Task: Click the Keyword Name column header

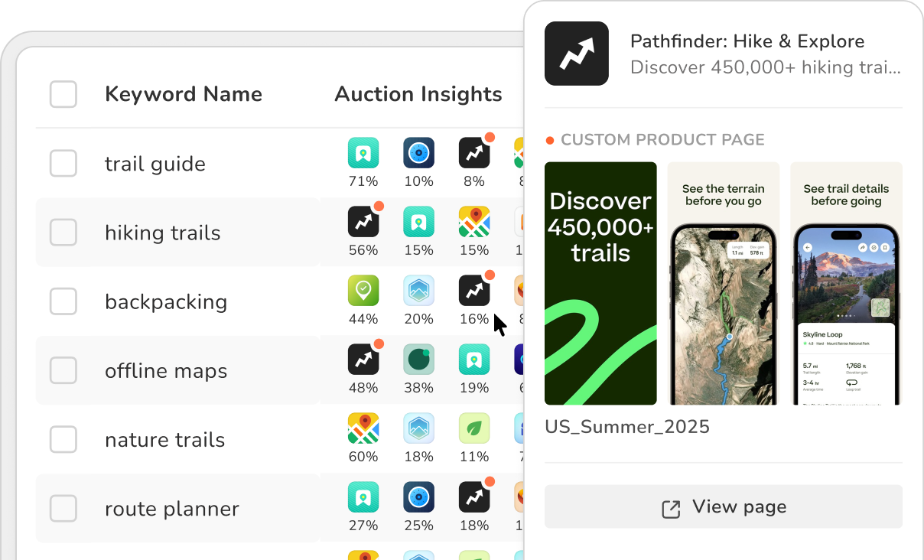Action: pyautogui.click(x=184, y=94)
